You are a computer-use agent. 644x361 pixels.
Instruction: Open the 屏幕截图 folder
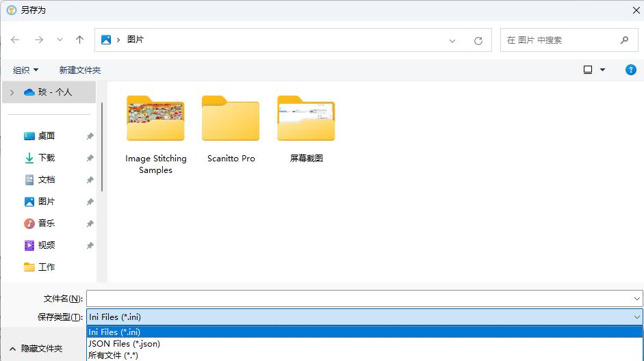point(306,129)
